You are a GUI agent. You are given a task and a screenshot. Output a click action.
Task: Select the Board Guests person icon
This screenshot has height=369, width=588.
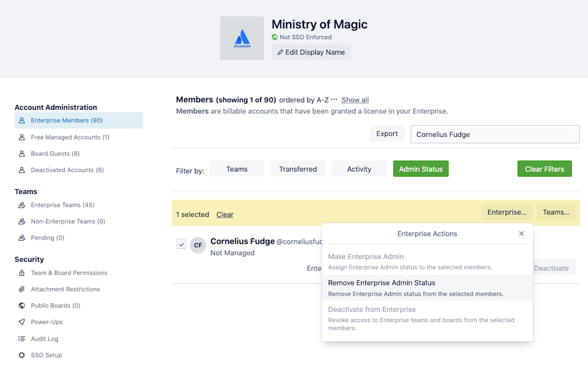22,153
